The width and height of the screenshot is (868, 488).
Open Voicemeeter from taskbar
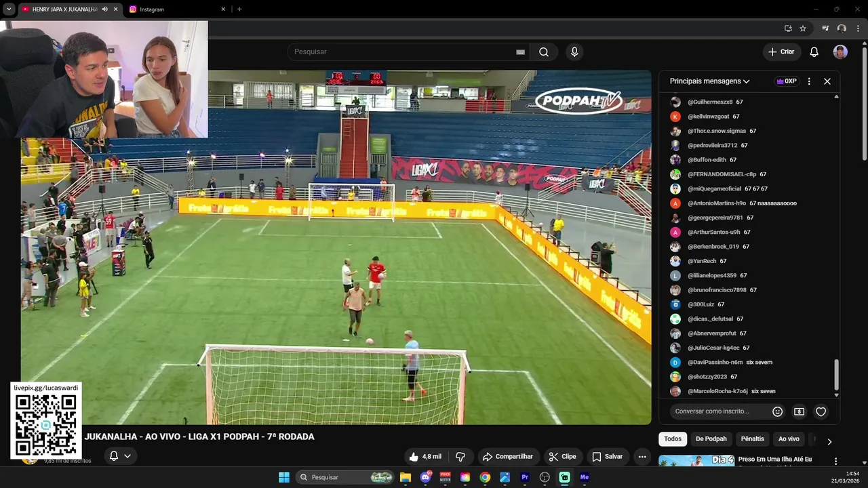tap(445, 477)
